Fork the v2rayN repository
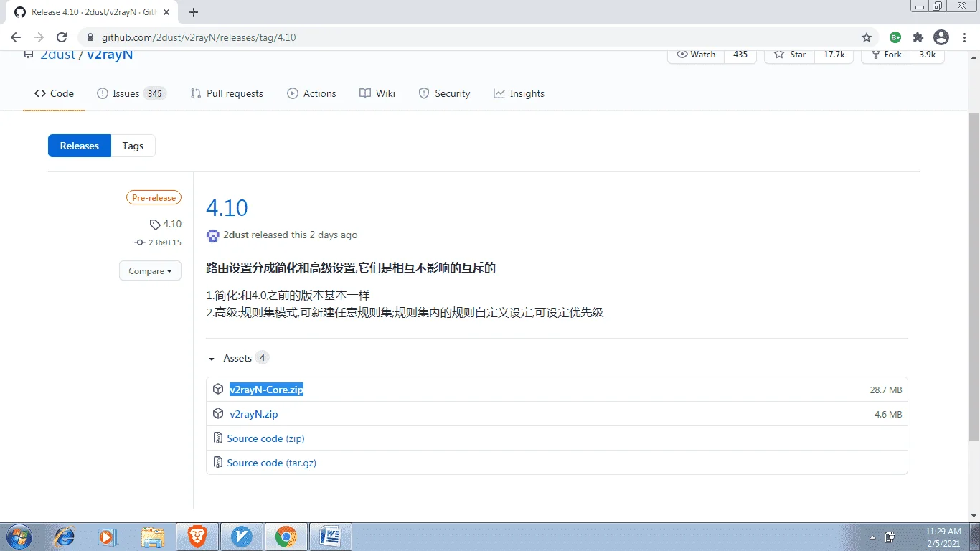980x551 pixels. point(885,55)
